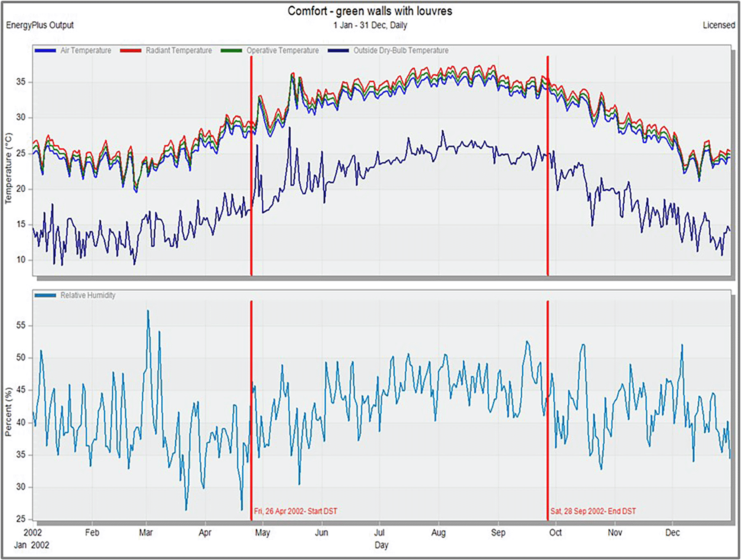Screen dimensions: 741x560
Task: Click the Start DST red marker in temperature chart
Action: (x=251, y=166)
